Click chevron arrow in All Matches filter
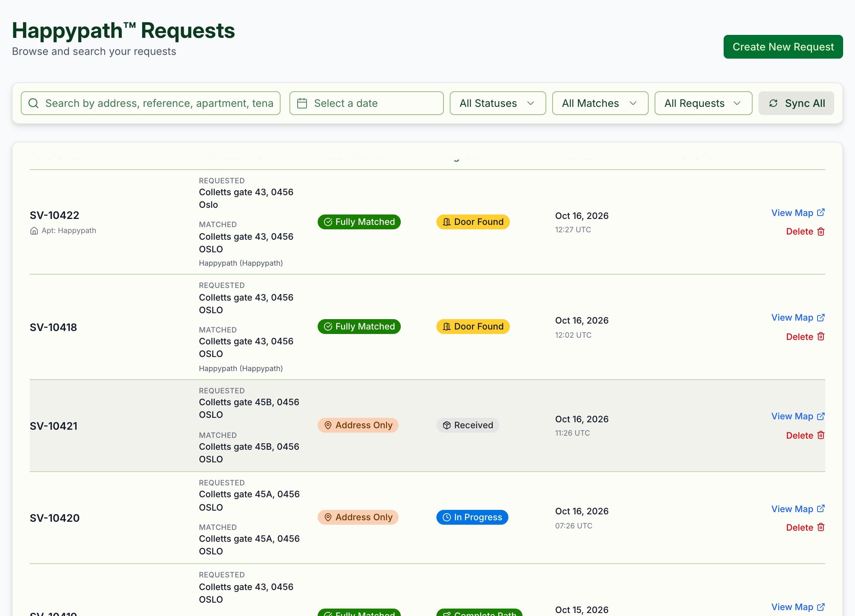855x616 pixels. [x=633, y=103]
